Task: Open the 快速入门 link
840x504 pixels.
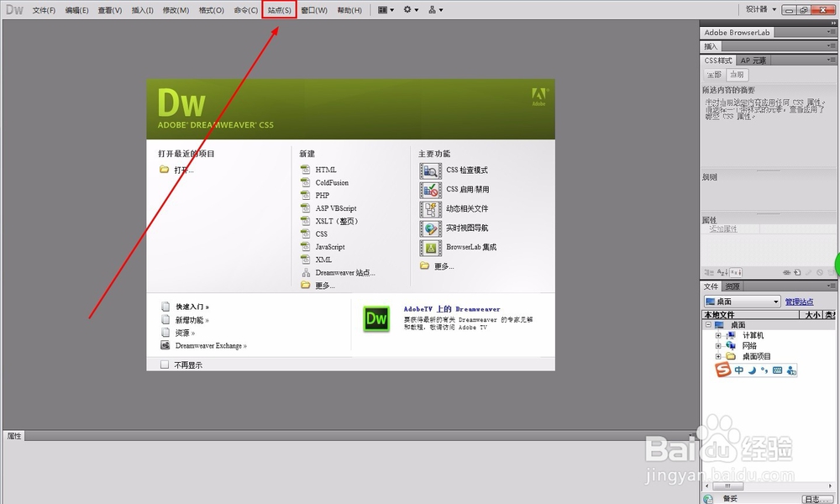Action: (x=192, y=307)
